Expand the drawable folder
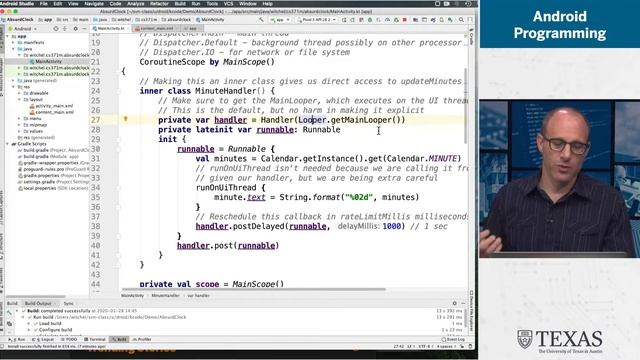This screenshot has height=360, width=640. click(19, 93)
